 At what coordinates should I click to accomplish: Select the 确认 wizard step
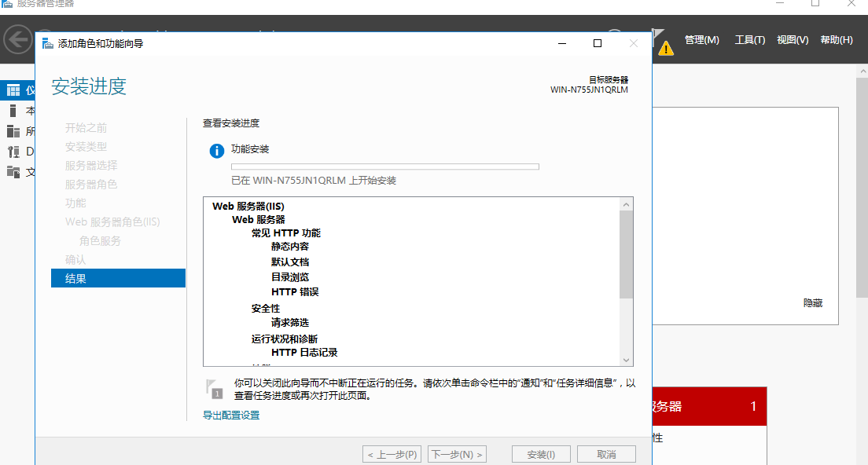point(75,259)
